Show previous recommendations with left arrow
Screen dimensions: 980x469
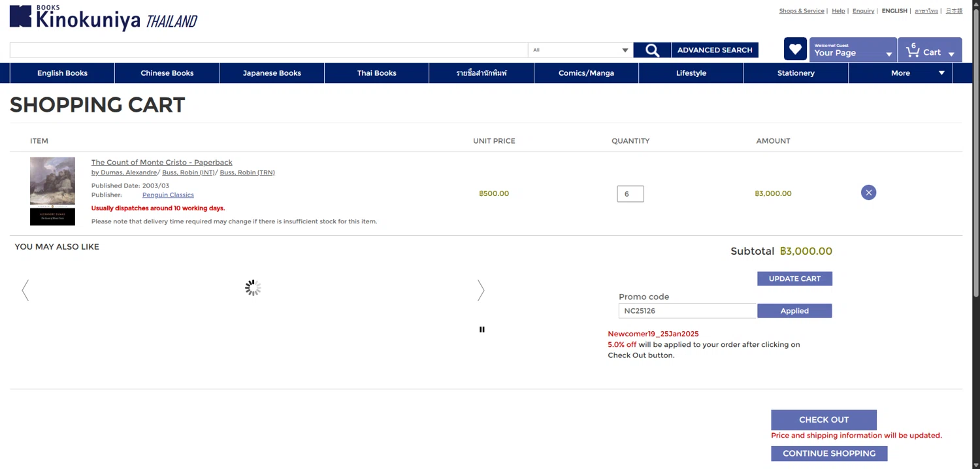click(x=25, y=290)
